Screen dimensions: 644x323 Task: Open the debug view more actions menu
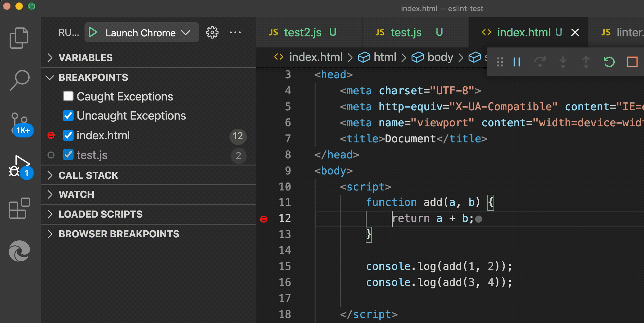235,32
